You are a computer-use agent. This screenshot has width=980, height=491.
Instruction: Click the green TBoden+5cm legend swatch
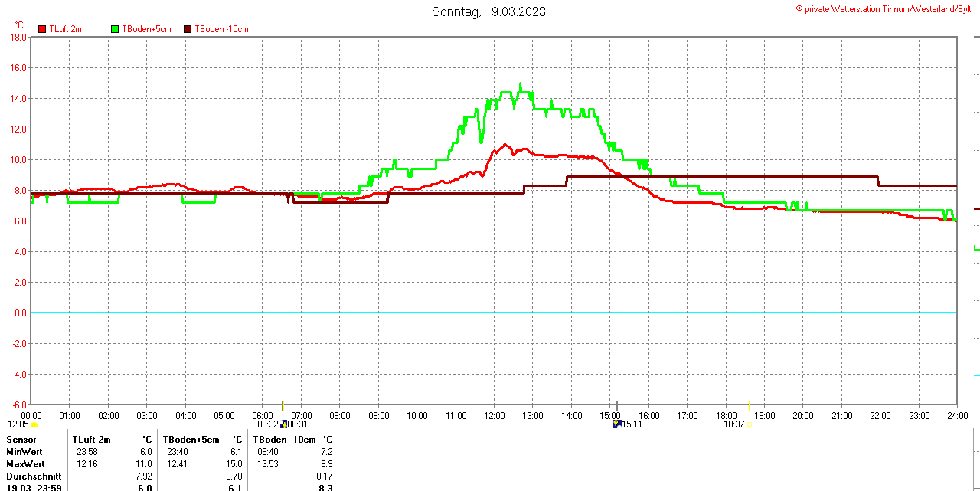click(x=116, y=29)
